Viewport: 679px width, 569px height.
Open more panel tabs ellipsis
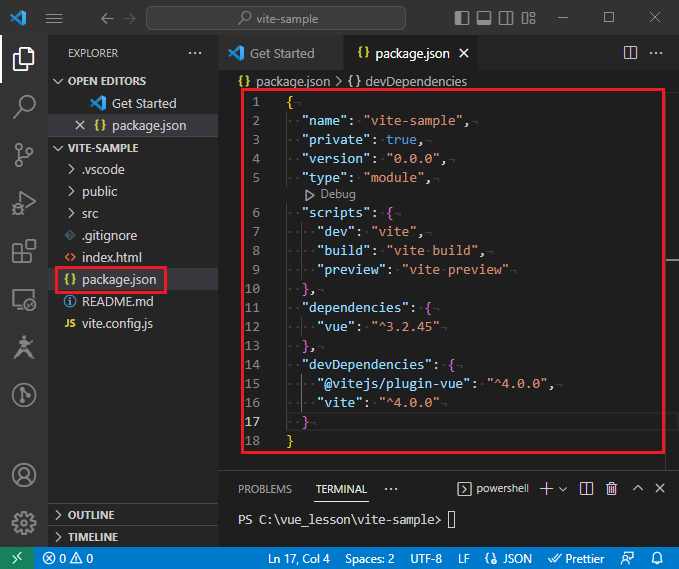coord(391,489)
